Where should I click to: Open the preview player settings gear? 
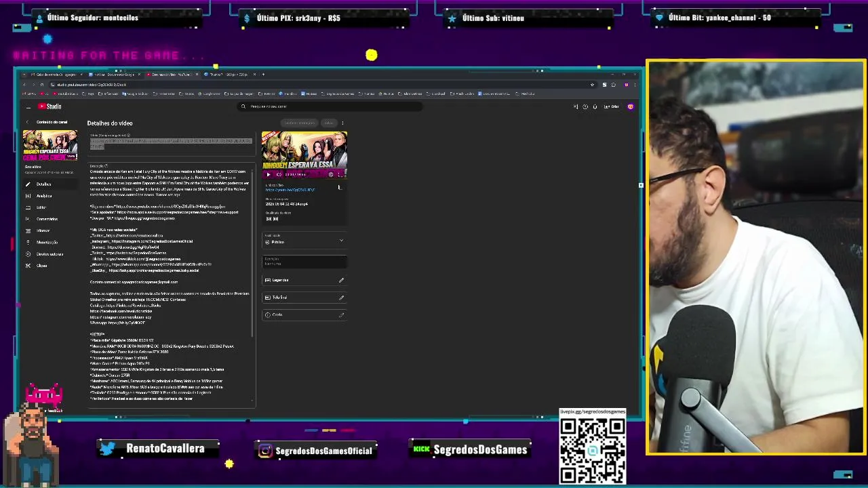[330, 174]
